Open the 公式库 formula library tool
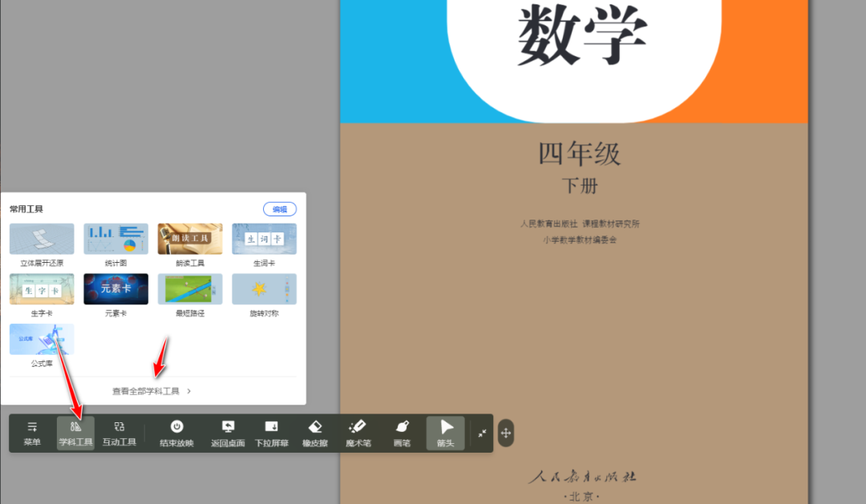Image resolution: width=866 pixels, height=504 pixels. click(42, 345)
